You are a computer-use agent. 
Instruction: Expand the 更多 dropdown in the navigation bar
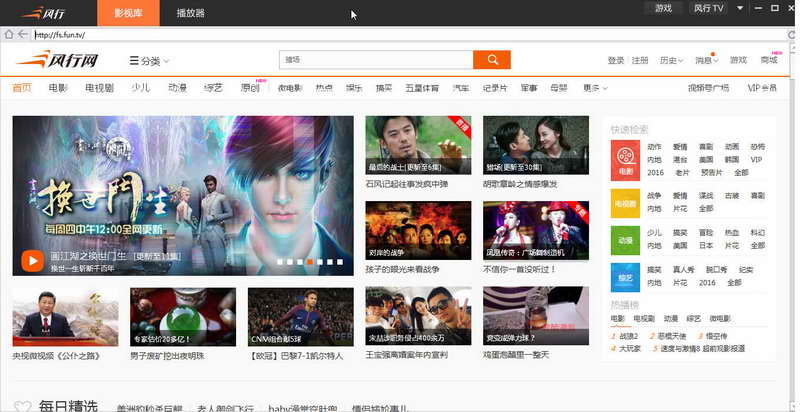click(595, 88)
